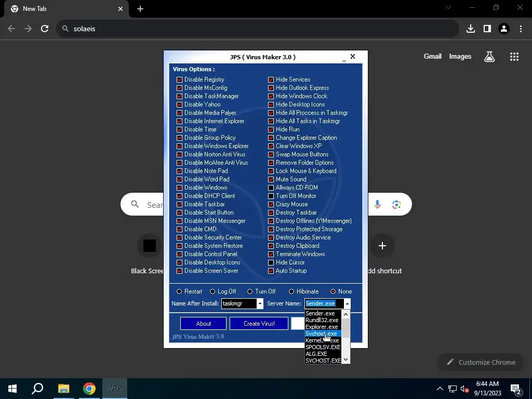Viewport: 532px width, 399px height.
Task: Choose Explorer.exe from the server list
Action: click(323, 327)
